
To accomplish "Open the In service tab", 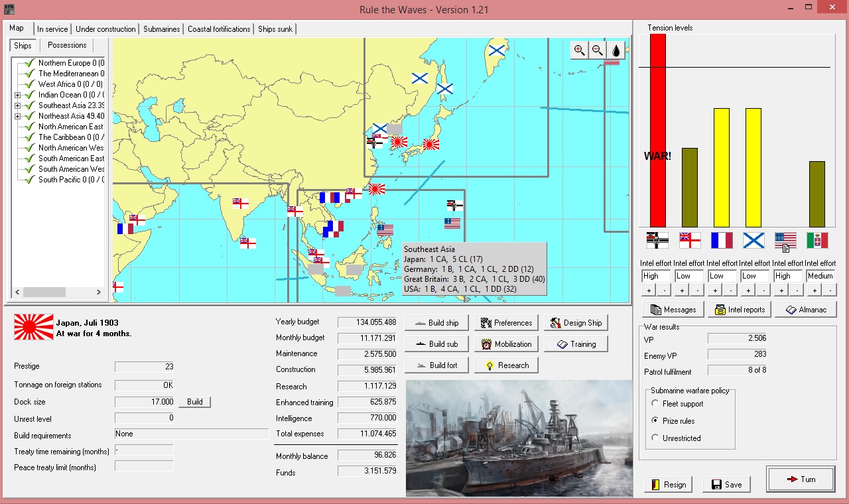I will [52, 29].
